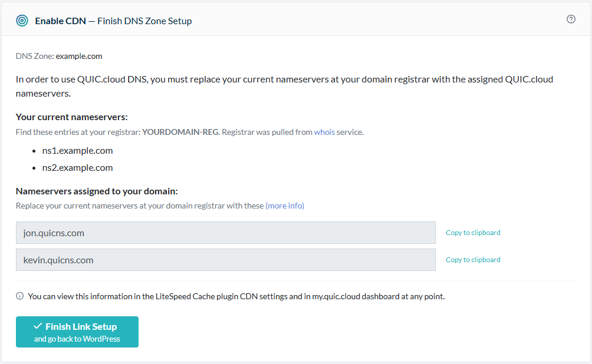Follow the (more info) link
This screenshot has width=592, height=364.
(x=285, y=206)
